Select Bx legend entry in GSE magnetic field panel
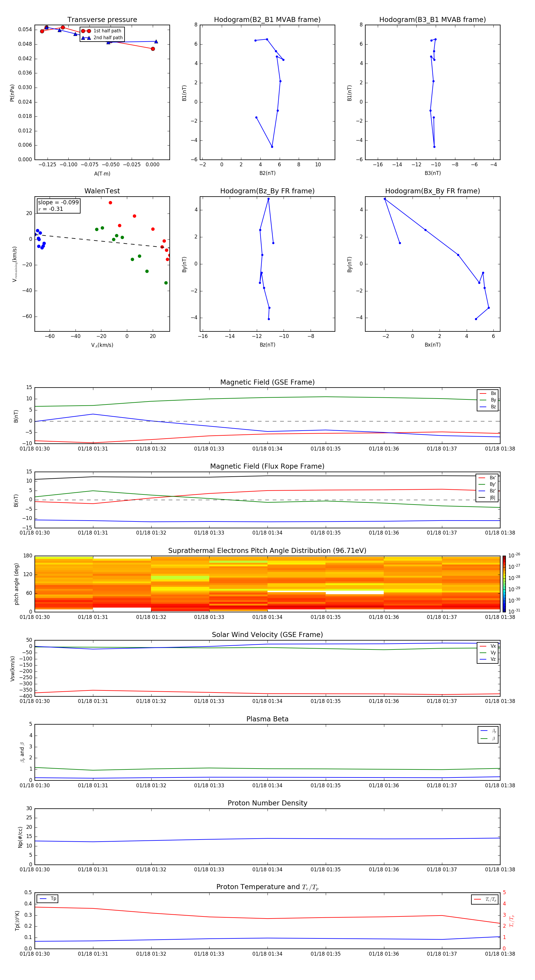 [488, 393]
